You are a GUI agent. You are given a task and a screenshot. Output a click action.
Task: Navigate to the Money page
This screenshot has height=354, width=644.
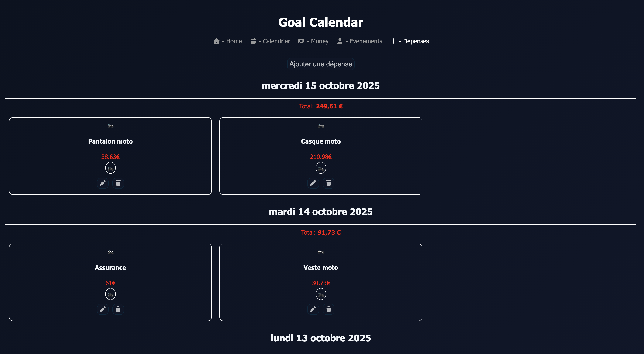click(x=313, y=41)
